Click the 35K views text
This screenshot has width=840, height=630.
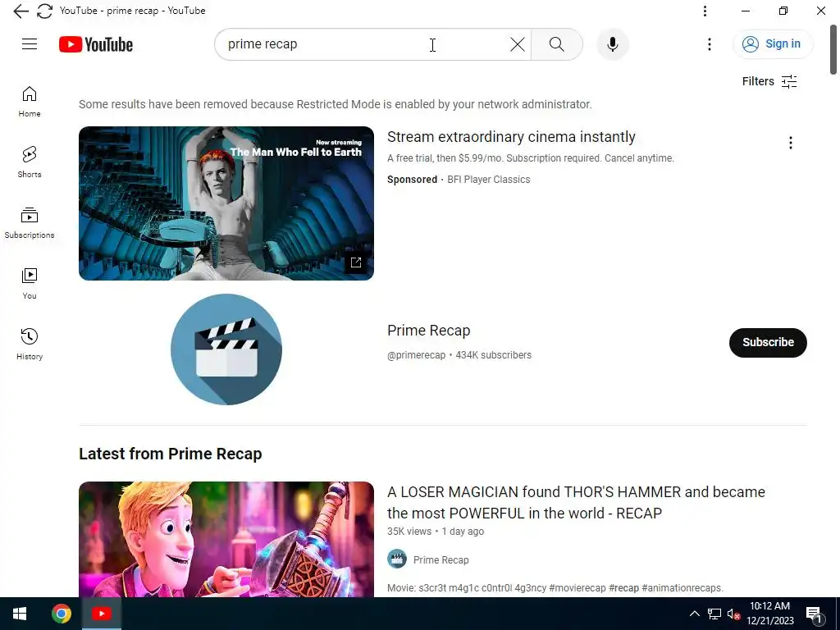click(x=409, y=532)
